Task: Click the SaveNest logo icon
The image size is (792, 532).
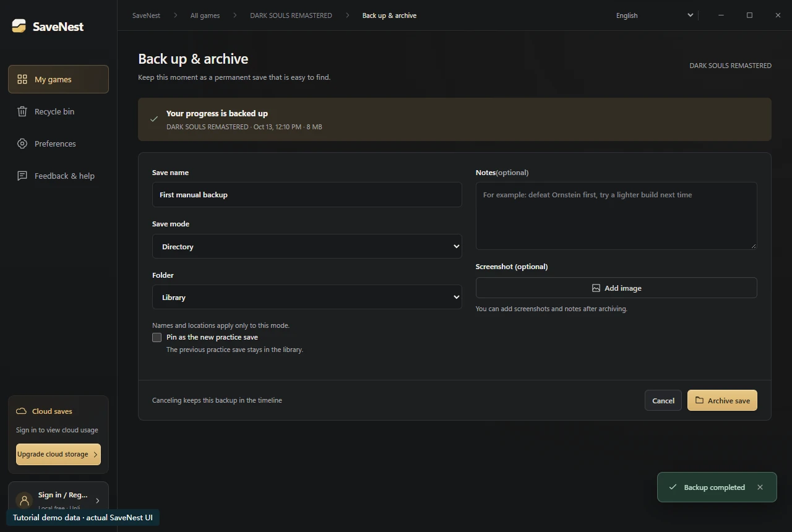Action: pos(19,26)
